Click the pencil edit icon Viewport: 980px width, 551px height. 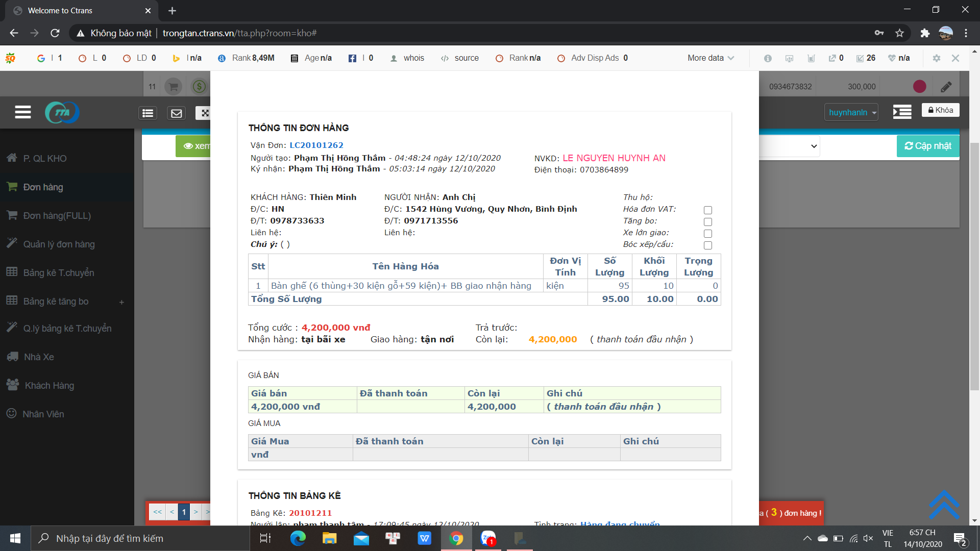coord(946,87)
